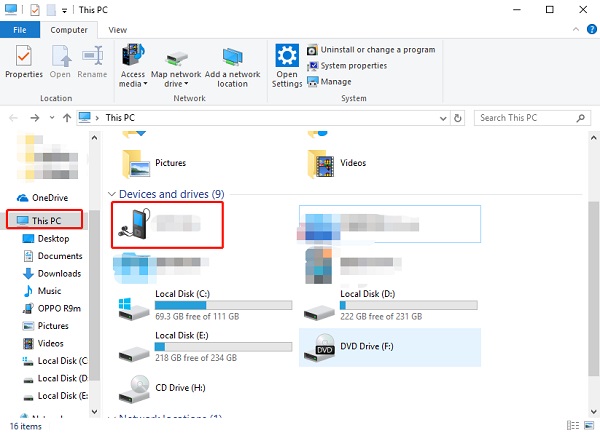Viewport: 600px width, 433px height.
Task: Click the Refresh button in the address bar
Action: (458, 118)
